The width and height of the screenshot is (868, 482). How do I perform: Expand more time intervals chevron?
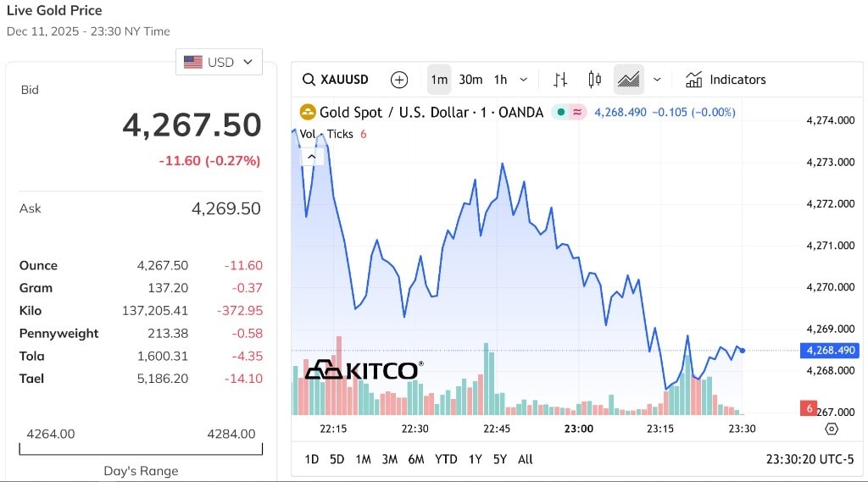[523, 80]
